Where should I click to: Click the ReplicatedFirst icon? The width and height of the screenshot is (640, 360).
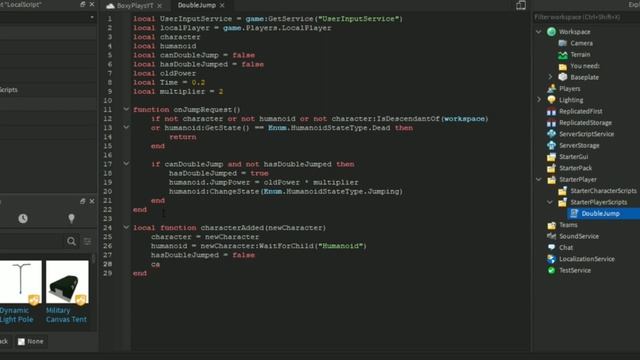[x=551, y=111]
